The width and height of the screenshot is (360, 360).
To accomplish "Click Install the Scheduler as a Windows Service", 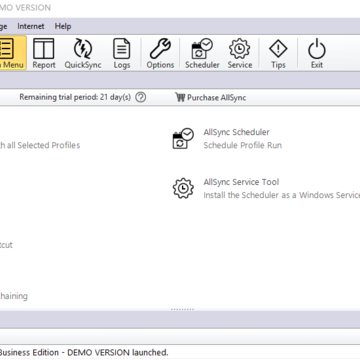I will point(282,195).
